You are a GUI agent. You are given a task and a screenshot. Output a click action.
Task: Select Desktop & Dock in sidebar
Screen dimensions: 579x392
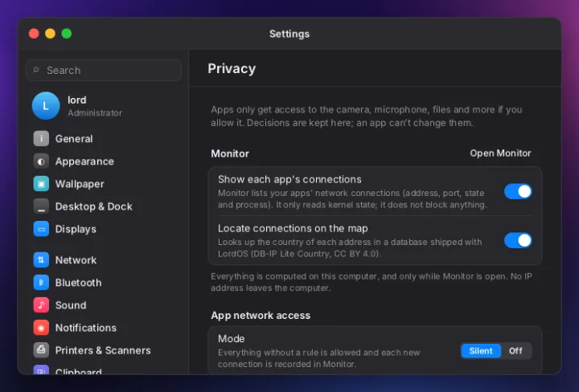94,206
